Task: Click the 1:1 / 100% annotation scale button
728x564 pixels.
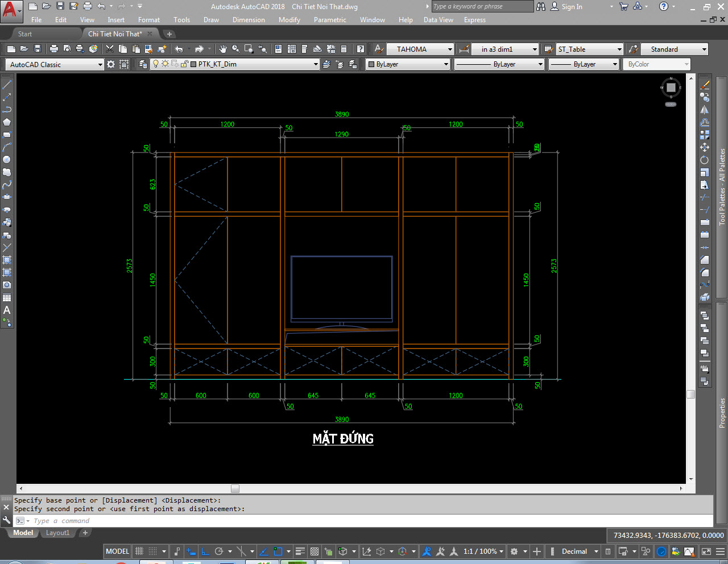Action: tap(483, 551)
